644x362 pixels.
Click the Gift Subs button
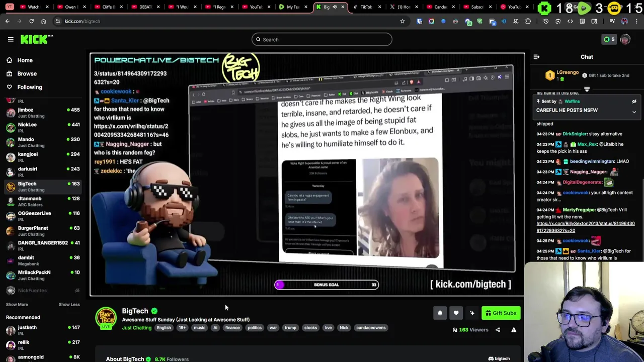point(501,313)
